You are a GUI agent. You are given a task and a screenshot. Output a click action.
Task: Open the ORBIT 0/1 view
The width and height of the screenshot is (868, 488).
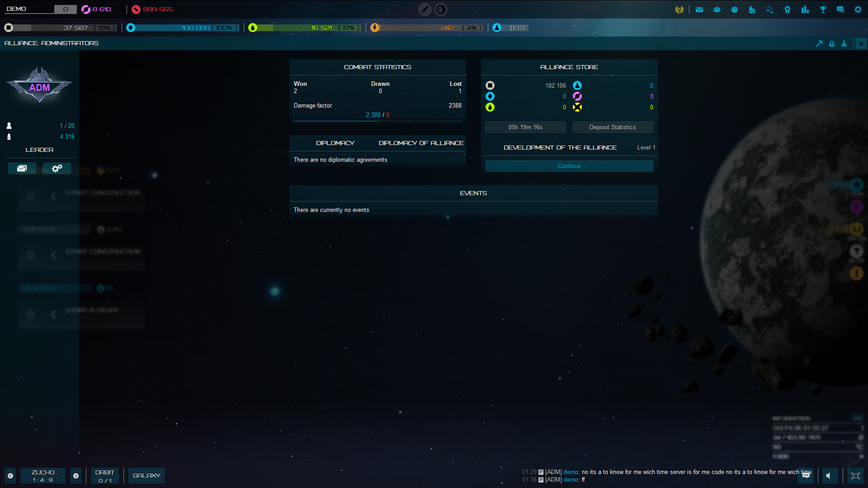[105, 476]
